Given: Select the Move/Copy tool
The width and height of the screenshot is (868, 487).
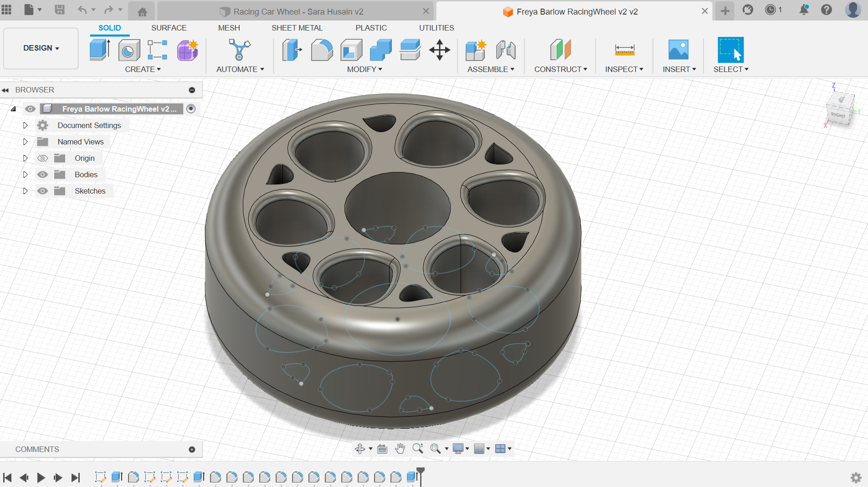Looking at the screenshot, I should (440, 50).
